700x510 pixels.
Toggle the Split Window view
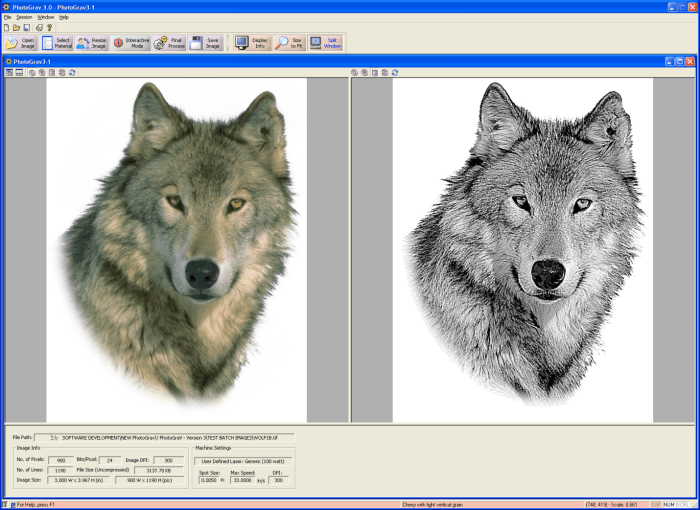pyautogui.click(x=324, y=43)
